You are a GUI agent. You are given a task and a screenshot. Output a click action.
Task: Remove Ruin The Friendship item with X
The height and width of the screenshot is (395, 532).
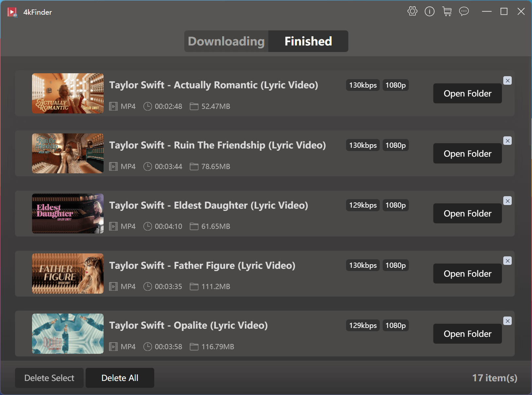(x=507, y=141)
